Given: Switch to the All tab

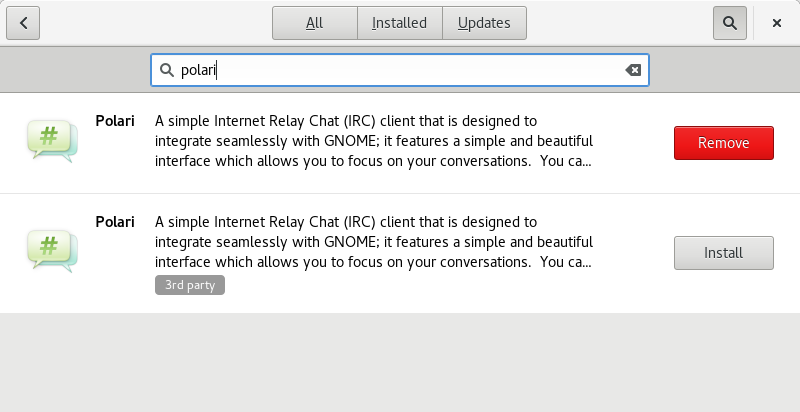Looking at the screenshot, I should click(315, 23).
